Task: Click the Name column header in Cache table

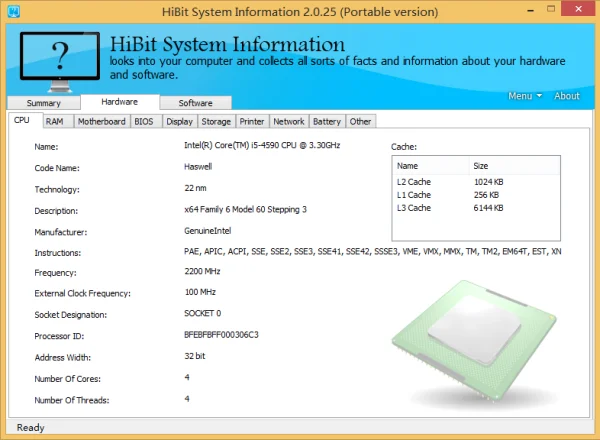Action: point(430,166)
